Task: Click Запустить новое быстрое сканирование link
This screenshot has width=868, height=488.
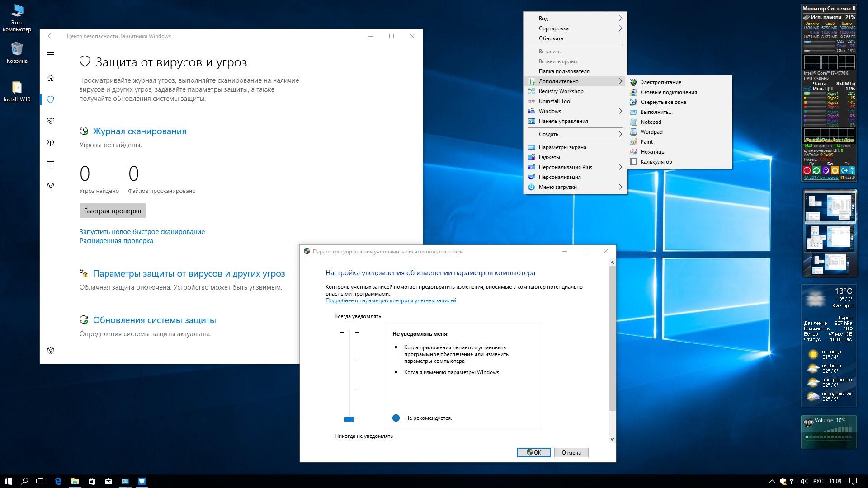Action: point(142,231)
